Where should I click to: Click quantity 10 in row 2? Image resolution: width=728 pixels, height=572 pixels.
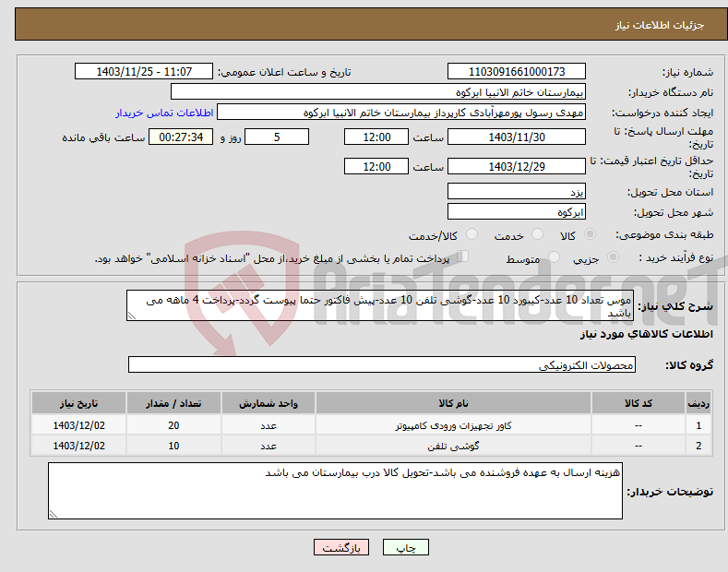coord(173,446)
